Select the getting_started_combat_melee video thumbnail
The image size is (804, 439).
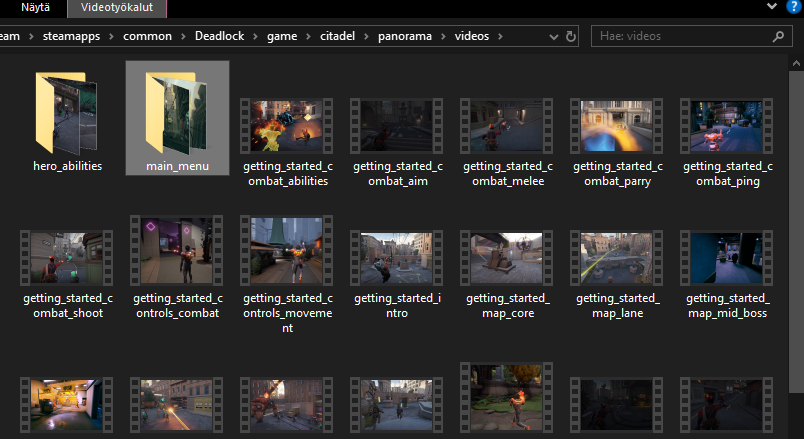point(507,126)
